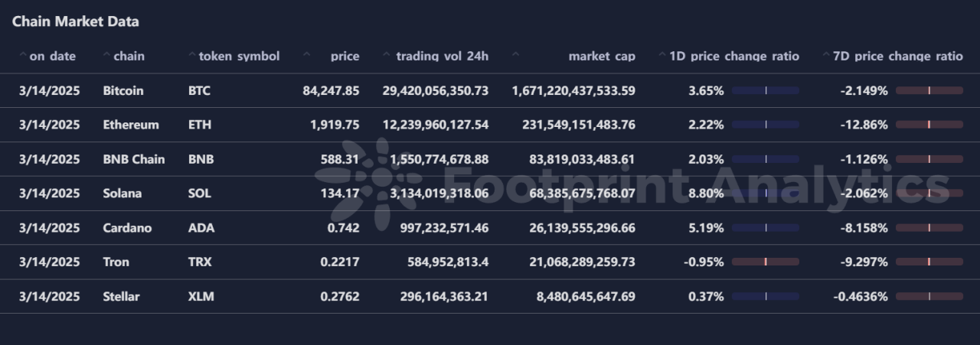Click sort caret beside market cap header
The width and height of the screenshot is (980, 345).
pyautogui.click(x=515, y=56)
